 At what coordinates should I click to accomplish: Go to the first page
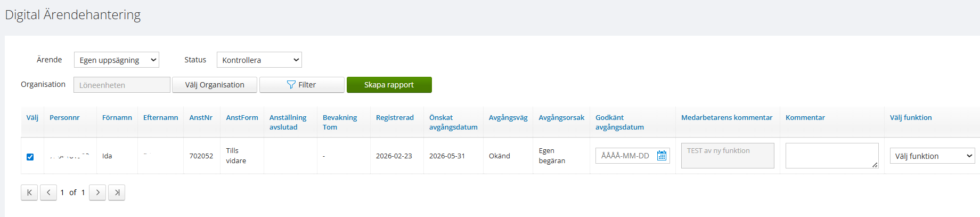point(29,192)
